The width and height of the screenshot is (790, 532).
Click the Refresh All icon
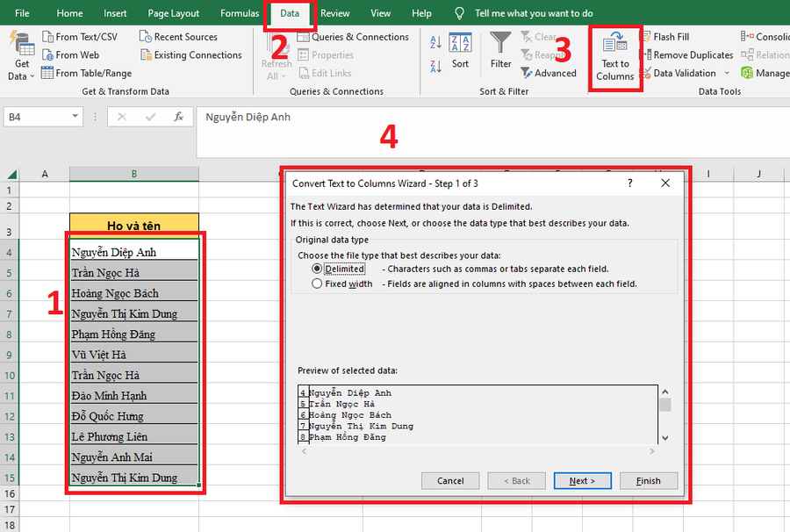276,47
